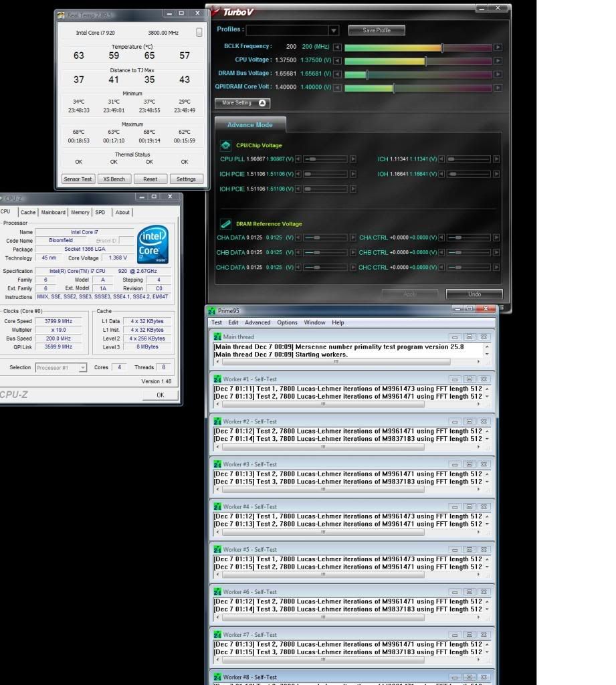
Task: Collapse More Setting toggle in TurboV
Action: pyautogui.click(x=243, y=103)
